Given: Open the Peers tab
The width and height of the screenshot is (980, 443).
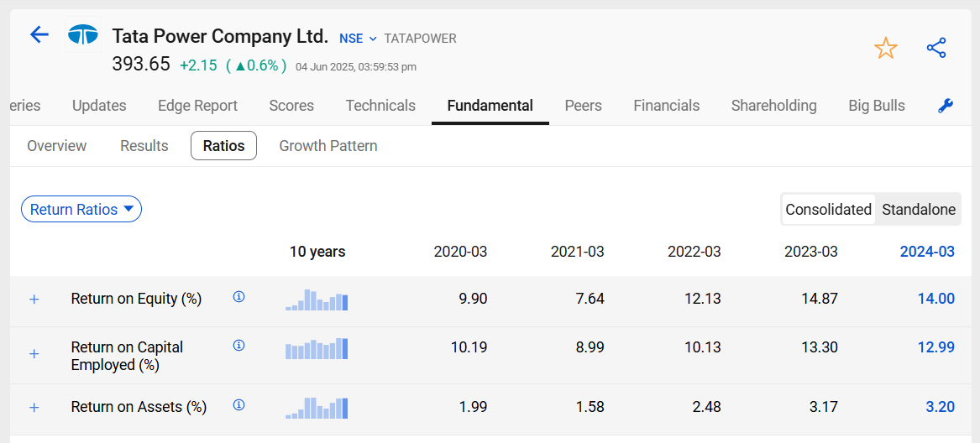Looking at the screenshot, I should pyautogui.click(x=583, y=106).
